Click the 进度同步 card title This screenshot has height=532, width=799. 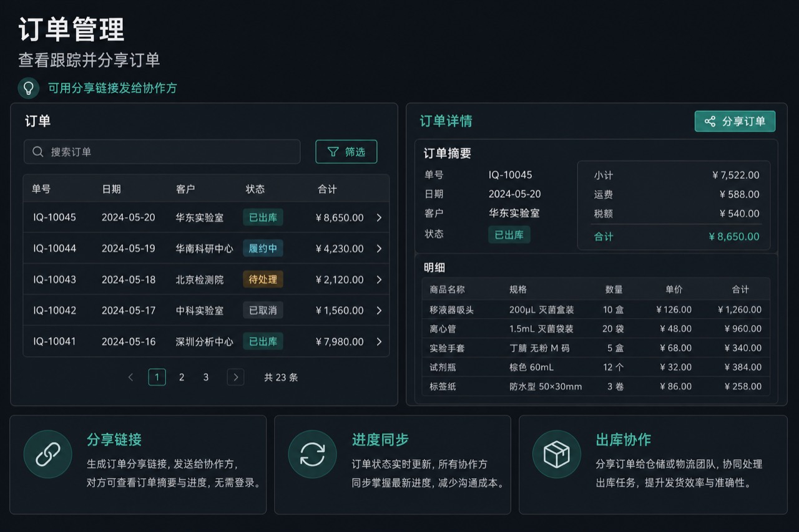point(380,440)
